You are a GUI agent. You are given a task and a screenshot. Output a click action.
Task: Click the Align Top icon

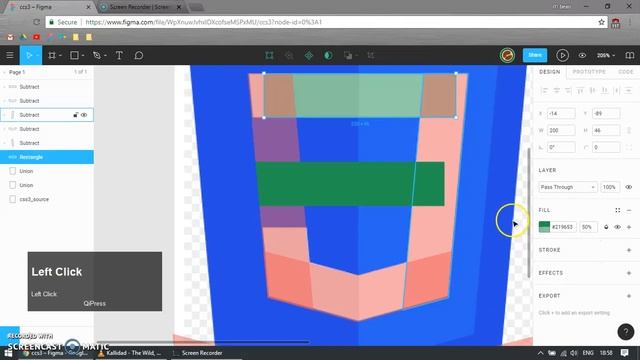[x=580, y=90]
